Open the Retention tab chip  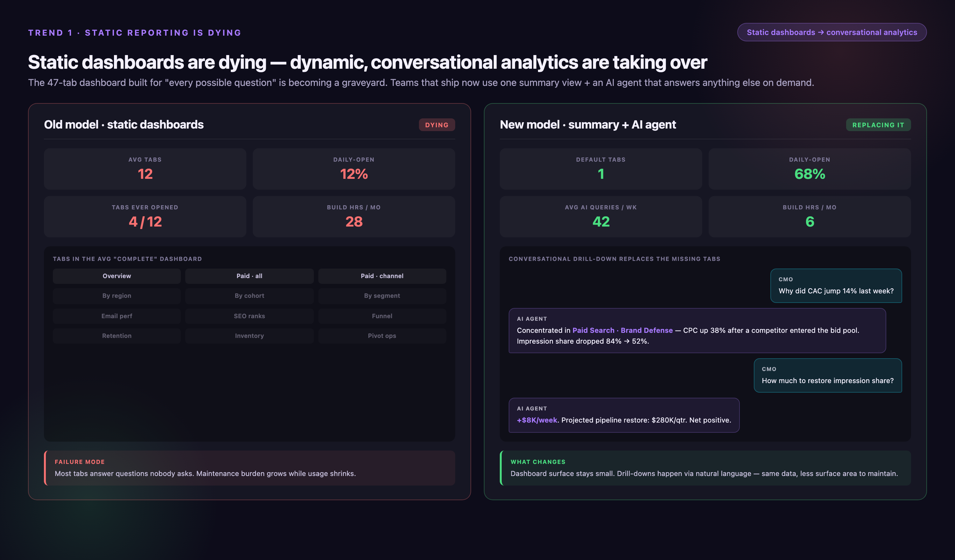(117, 336)
